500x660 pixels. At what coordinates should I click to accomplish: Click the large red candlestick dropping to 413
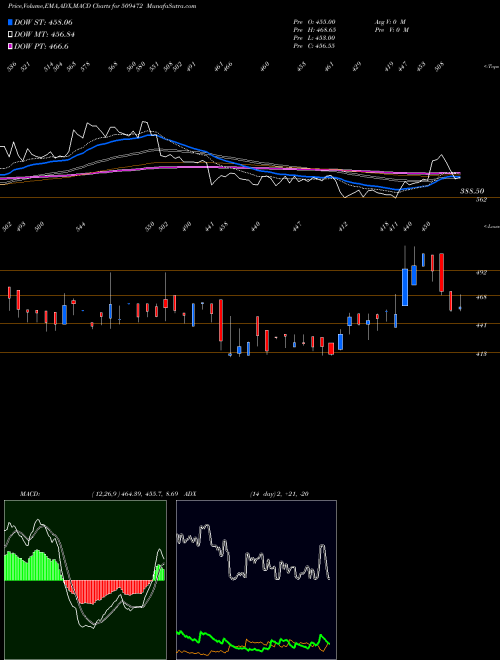click(221, 320)
